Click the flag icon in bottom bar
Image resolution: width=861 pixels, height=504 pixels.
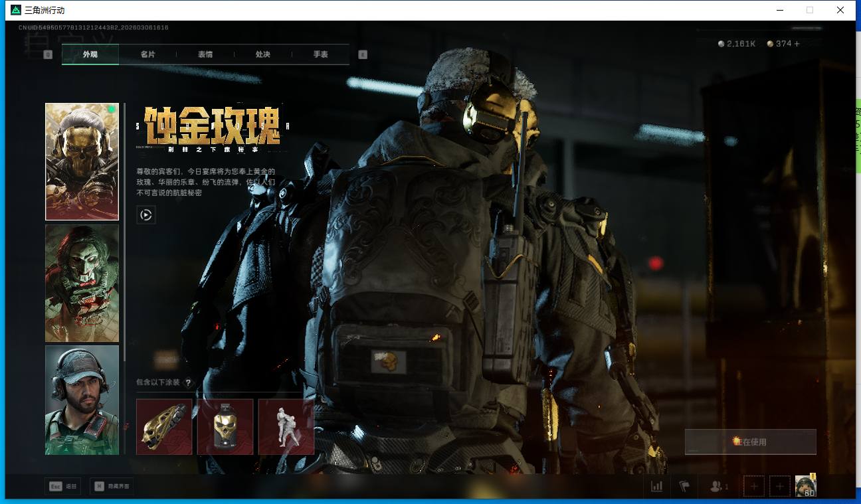tap(684, 486)
